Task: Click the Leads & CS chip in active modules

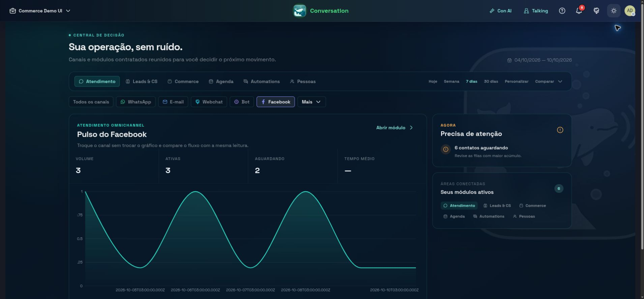Action: [x=497, y=206]
